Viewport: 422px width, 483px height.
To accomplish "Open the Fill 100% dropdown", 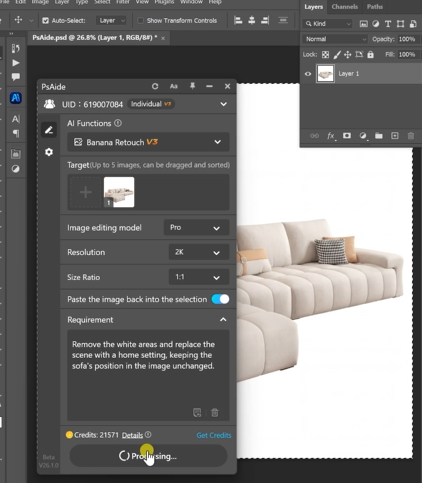I will 408,54.
